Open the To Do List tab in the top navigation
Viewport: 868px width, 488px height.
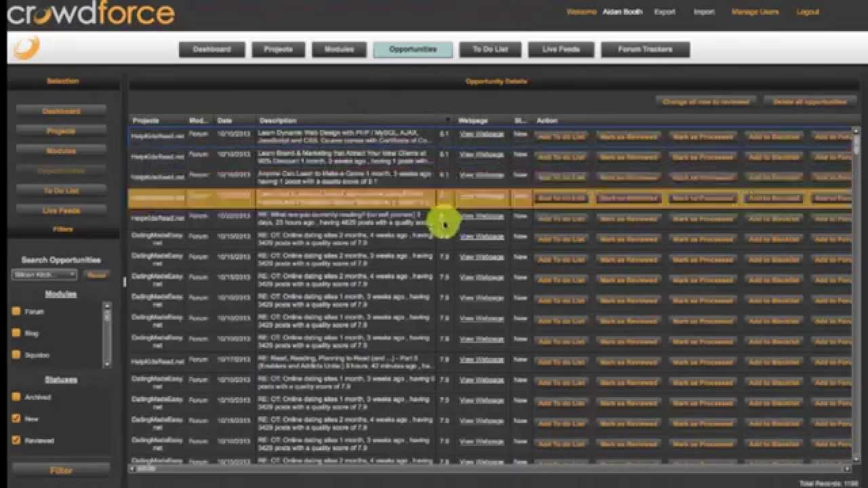(490, 49)
